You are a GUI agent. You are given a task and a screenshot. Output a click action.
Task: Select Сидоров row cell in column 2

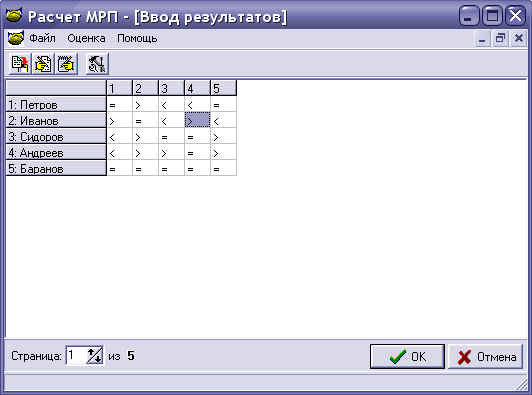tap(146, 136)
